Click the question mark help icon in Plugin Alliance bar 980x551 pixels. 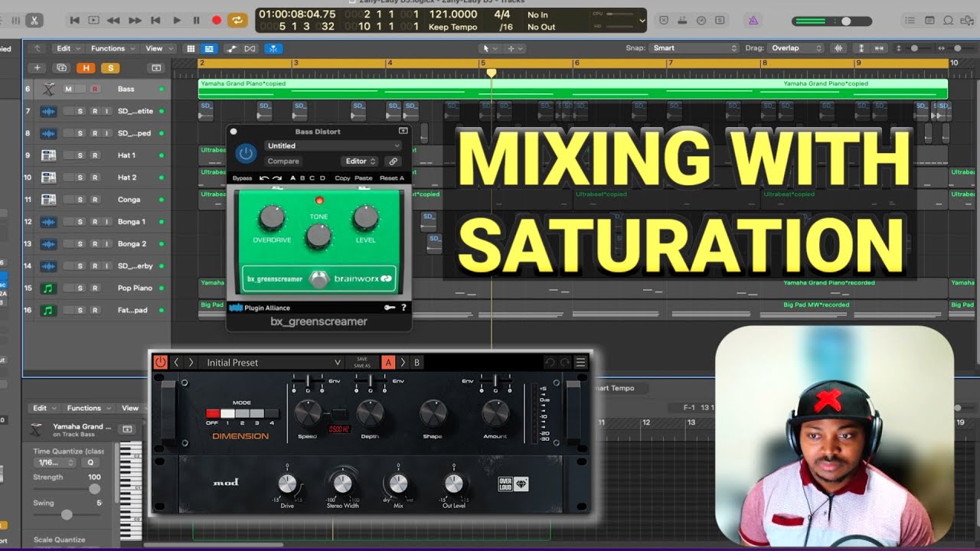(403, 308)
